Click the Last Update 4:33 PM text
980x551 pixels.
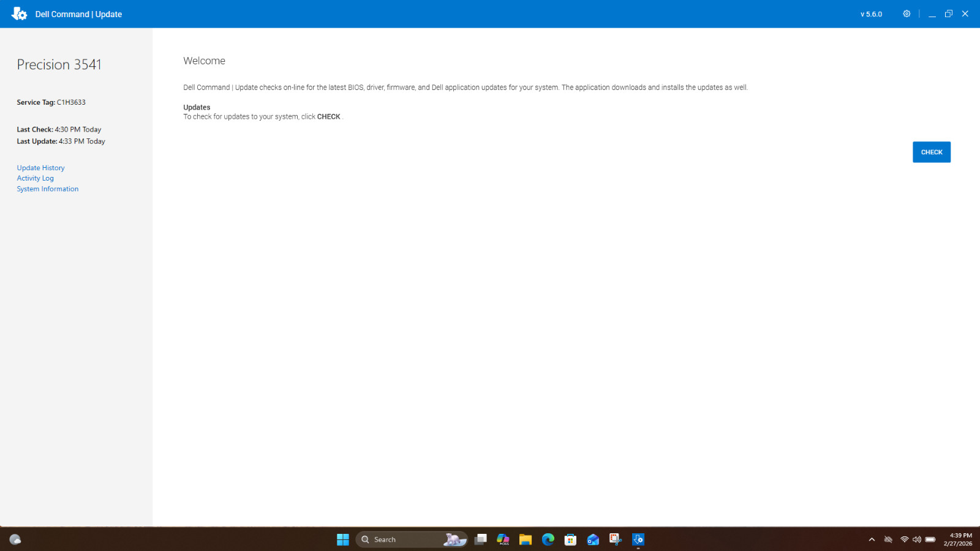[61, 141]
